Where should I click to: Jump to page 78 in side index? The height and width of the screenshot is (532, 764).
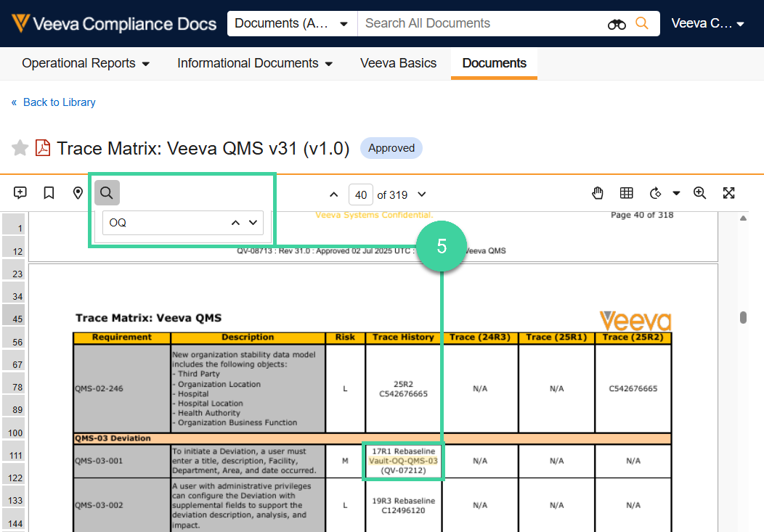pos(14,383)
